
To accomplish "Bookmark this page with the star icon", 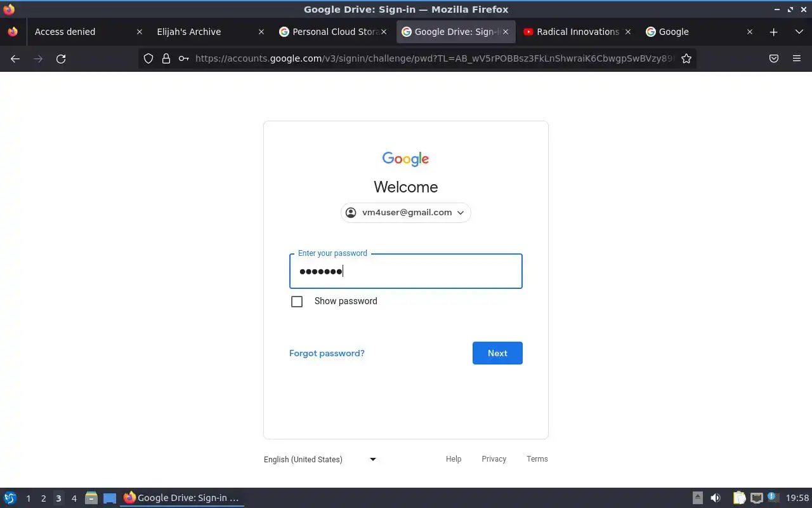I will (686, 58).
